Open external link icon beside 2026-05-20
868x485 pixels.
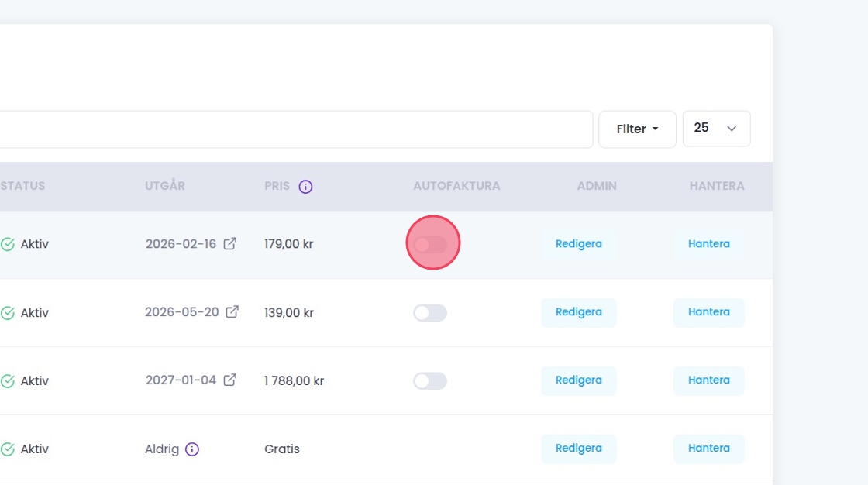(x=232, y=311)
